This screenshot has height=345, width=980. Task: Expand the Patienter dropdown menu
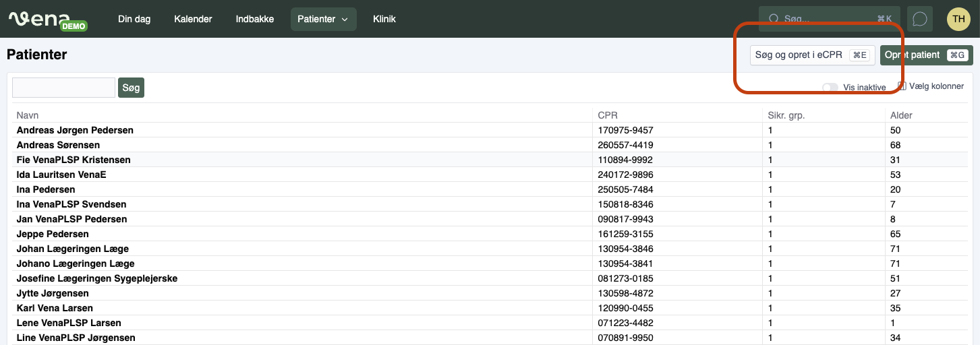click(323, 19)
